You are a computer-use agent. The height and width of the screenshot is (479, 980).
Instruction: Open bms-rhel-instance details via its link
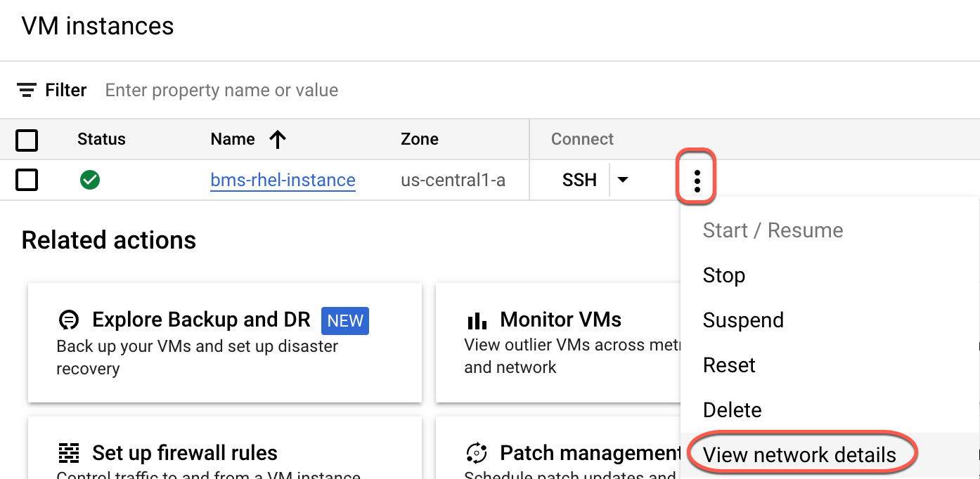(283, 180)
